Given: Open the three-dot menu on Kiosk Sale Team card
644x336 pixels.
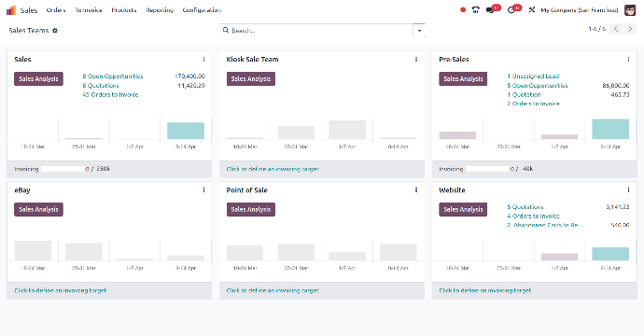Looking at the screenshot, I should [x=416, y=60].
